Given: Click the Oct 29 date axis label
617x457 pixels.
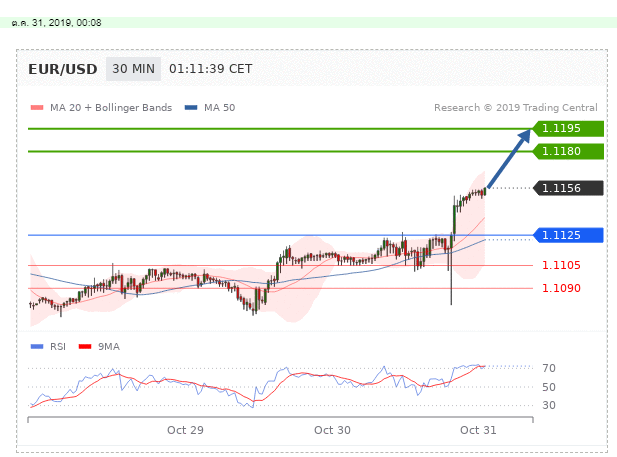Looking at the screenshot, I should (185, 429).
